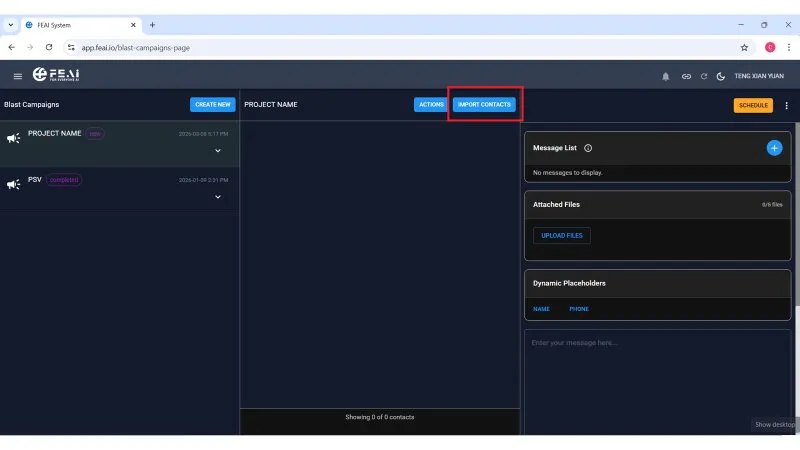Click the Attached Files heading
This screenshot has height=450, width=800.
[556, 205]
